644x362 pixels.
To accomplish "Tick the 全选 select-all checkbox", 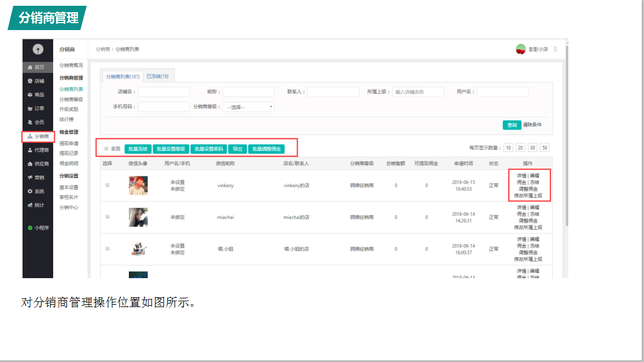I will [x=106, y=149].
